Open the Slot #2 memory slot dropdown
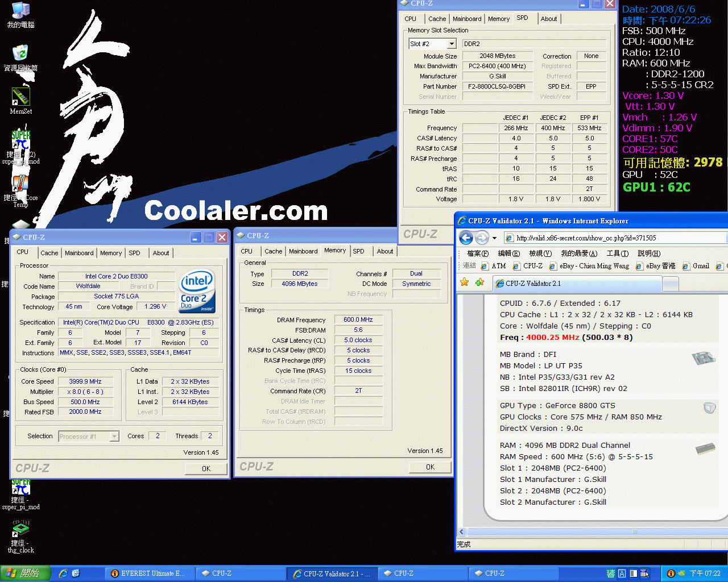The width and height of the screenshot is (728, 582). tap(452, 44)
